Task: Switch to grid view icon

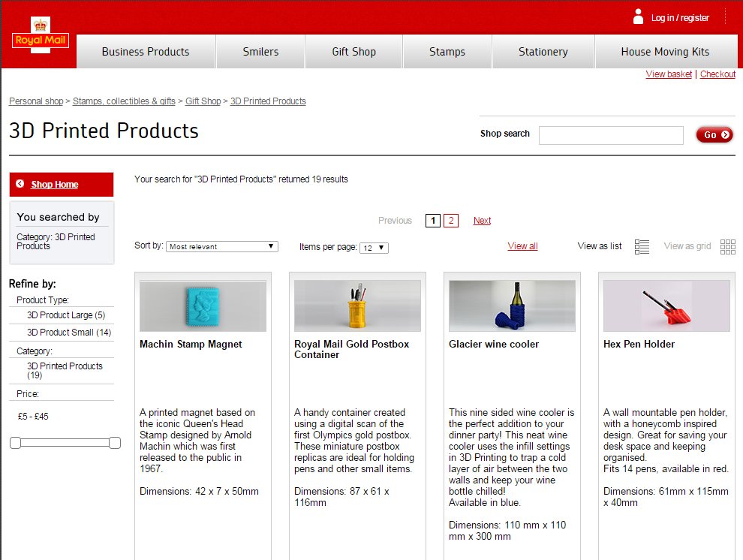Action: [727, 246]
